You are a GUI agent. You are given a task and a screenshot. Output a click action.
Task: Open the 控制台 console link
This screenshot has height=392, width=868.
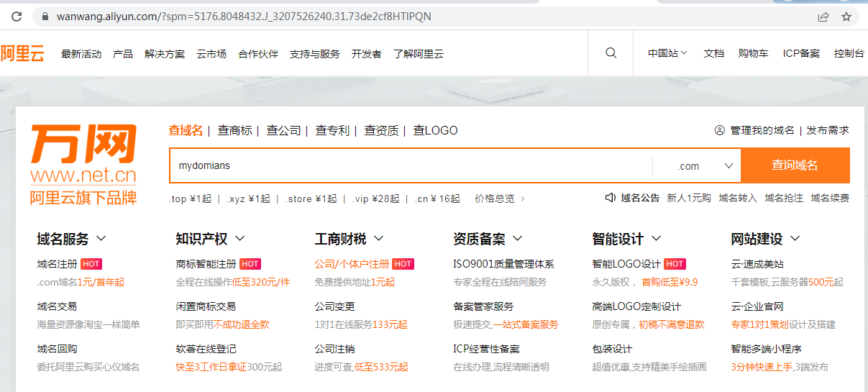point(849,53)
